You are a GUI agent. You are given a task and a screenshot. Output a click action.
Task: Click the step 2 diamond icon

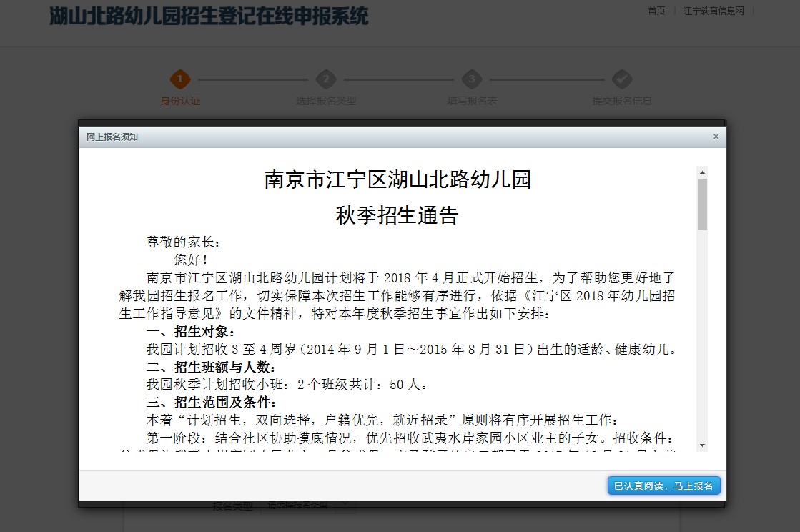[x=326, y=79]
